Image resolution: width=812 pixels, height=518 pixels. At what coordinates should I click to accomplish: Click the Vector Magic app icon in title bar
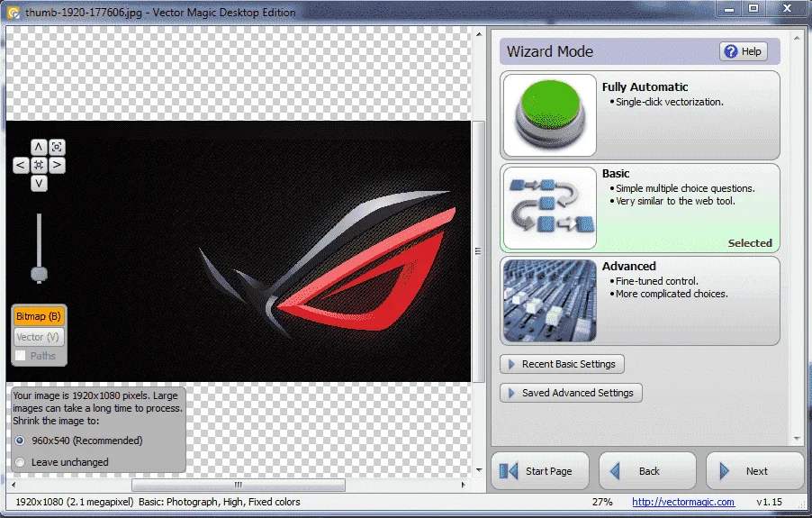[x=14, y=13]
